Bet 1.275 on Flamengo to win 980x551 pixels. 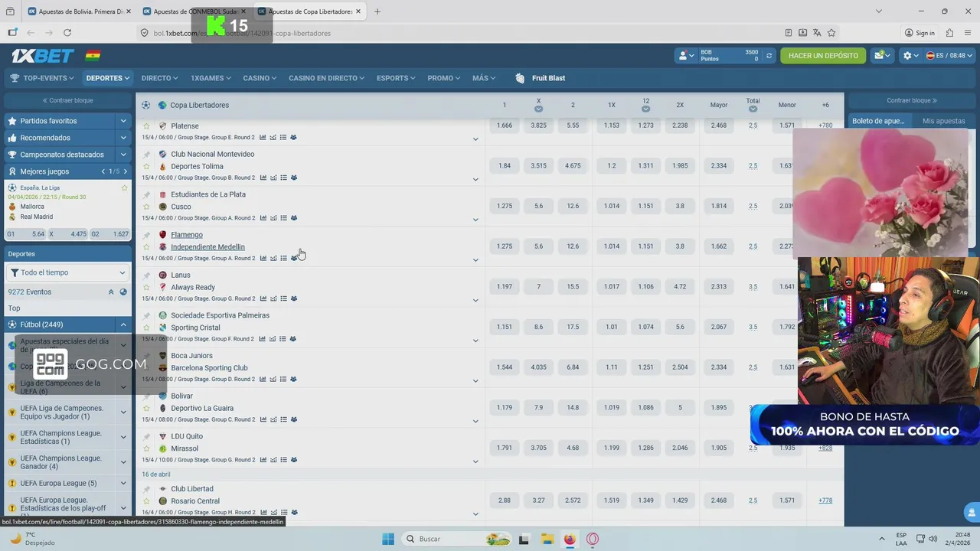(x=505, y=246)
